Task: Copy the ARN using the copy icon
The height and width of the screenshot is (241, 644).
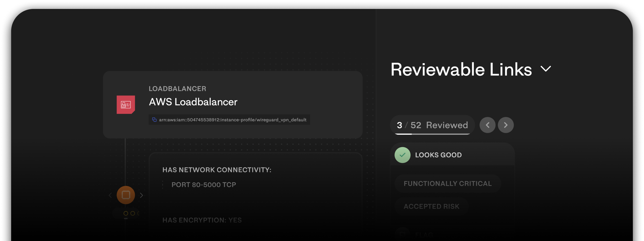Action: pyautogui.click(x=154, y=120)
